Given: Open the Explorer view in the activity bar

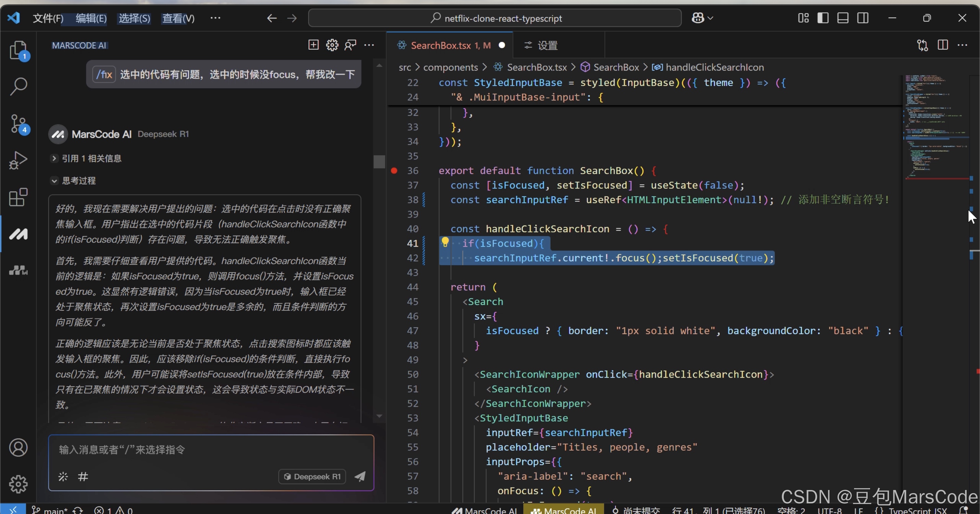Looking at the screenshot, I should (x=18, y=50).
